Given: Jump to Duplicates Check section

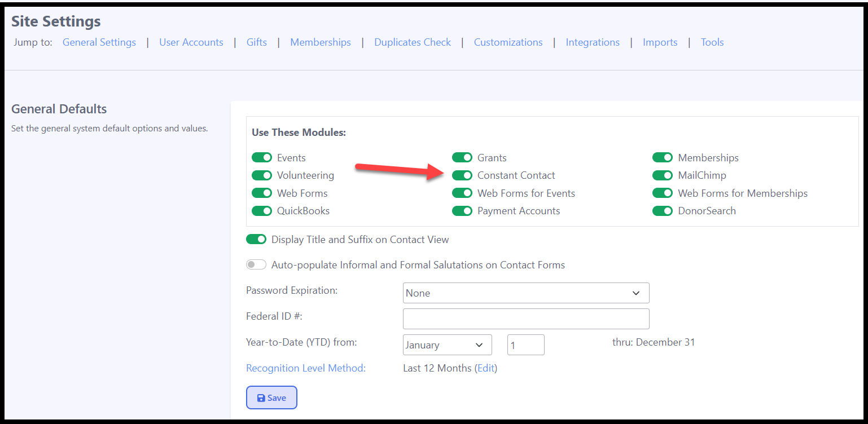Looking at the screenshot, I should pos(413,42).
